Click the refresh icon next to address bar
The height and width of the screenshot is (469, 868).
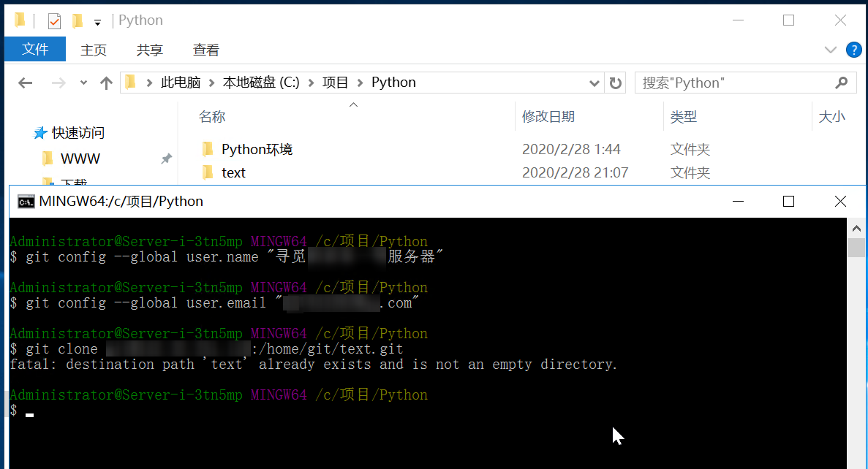[615, 83]
